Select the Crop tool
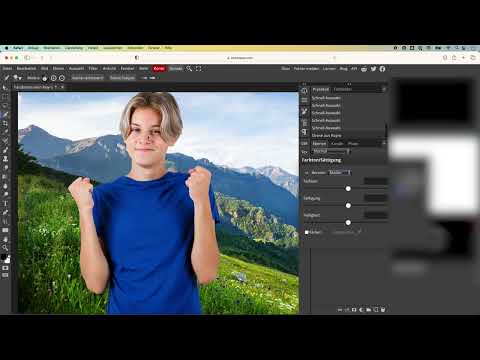The width and height of the screenshot is (480, 360). pyautogui.click(x=5, y=124)
